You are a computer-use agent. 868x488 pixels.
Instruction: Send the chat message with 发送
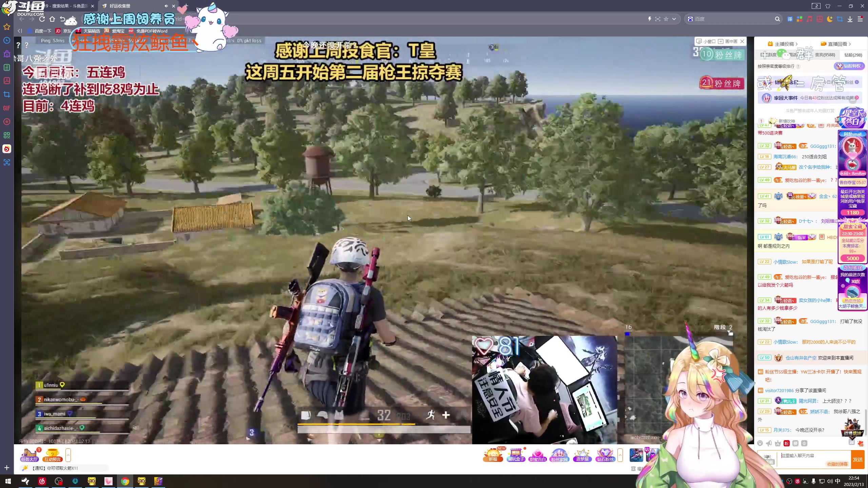(858, 459)
